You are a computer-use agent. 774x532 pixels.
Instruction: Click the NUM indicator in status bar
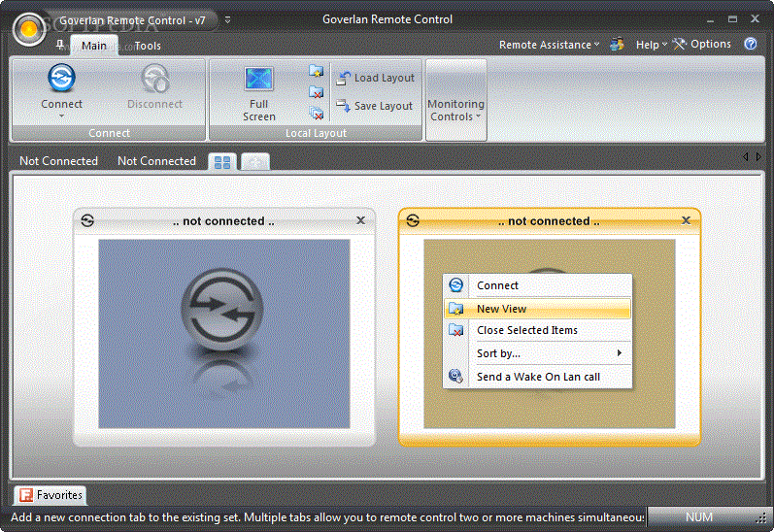click(x=699, y=516)
